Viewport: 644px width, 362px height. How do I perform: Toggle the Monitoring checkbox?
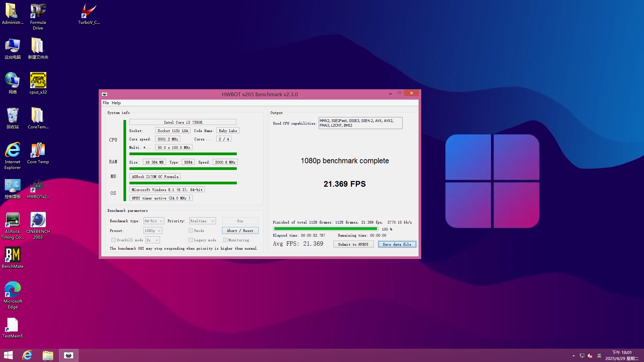coord(225,240)
